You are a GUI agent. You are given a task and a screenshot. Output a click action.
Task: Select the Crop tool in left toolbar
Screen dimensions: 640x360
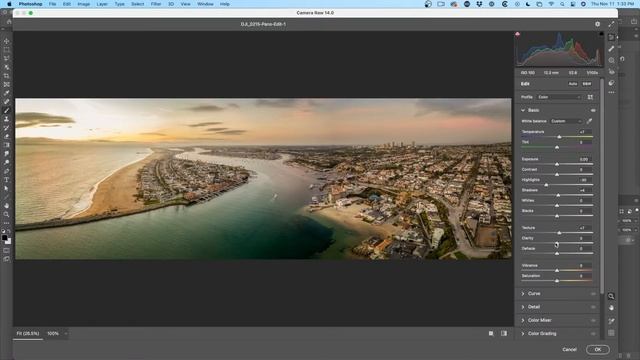click(x=7, y=76)
